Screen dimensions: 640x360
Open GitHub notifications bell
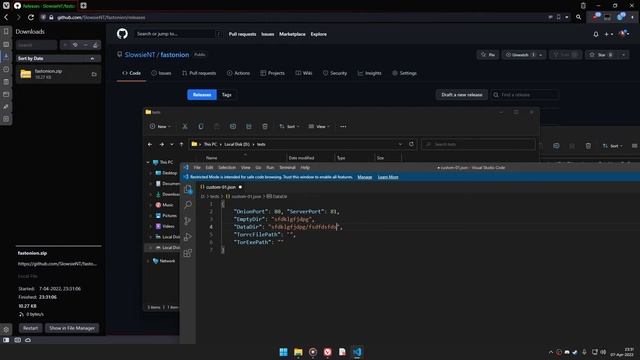(596, 34)
